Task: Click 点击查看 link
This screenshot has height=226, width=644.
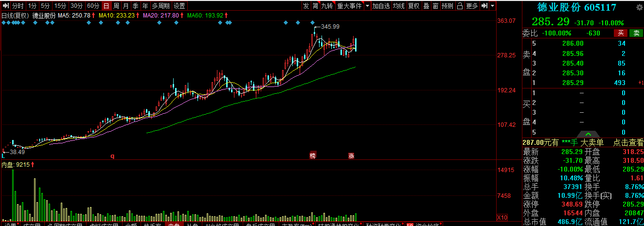Action: tap(627, 142)
